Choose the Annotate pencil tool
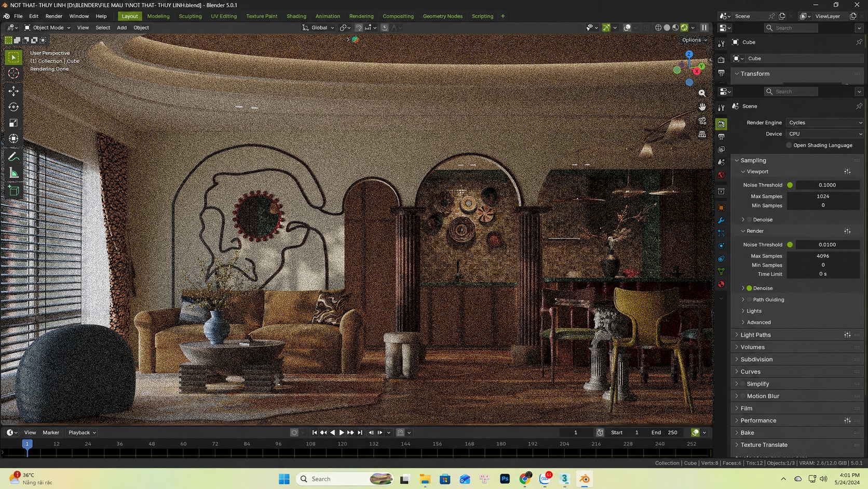 point(13,157)
